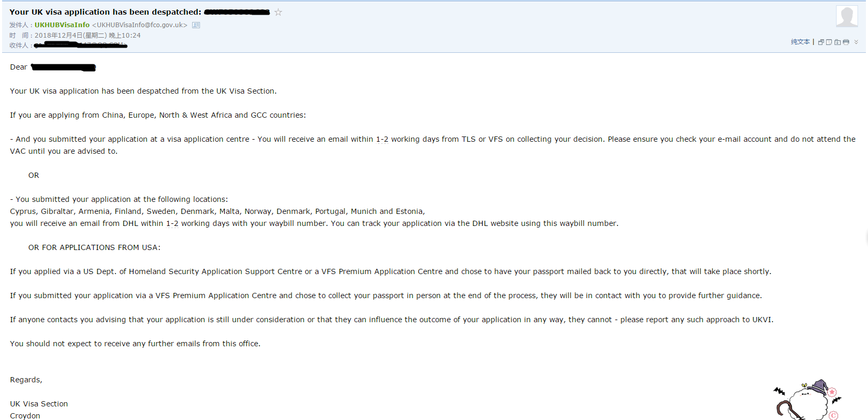Open email in new window icon

(821, 42)
